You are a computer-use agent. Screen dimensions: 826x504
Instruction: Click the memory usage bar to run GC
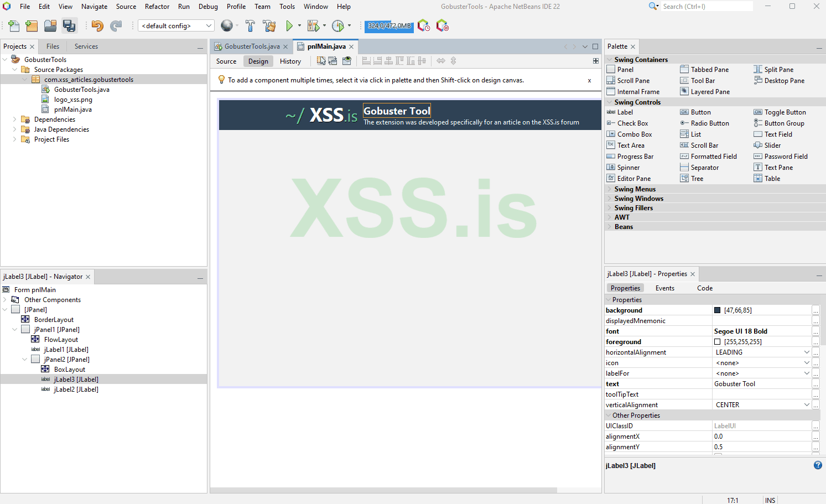pos(389,26)
